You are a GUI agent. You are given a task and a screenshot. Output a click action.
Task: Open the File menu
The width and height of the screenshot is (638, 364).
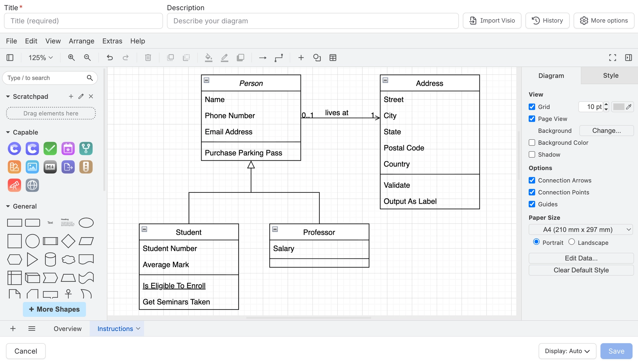[12, 41]
